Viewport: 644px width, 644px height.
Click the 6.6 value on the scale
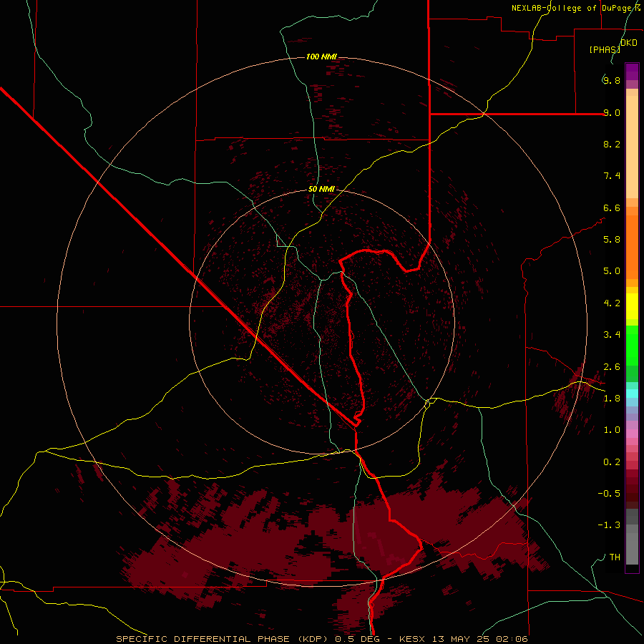(x=612, y=208)
